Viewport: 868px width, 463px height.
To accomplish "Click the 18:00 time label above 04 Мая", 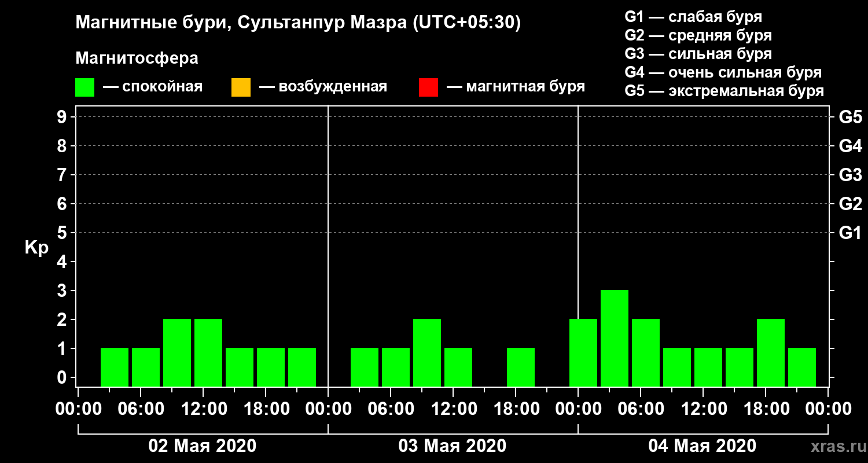I will [x=766, y=409].
